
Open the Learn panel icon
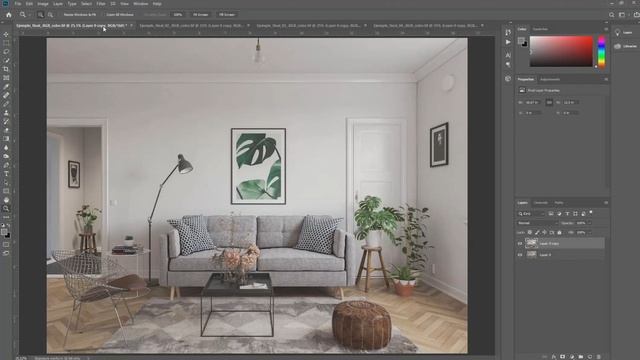coord(618,33)
